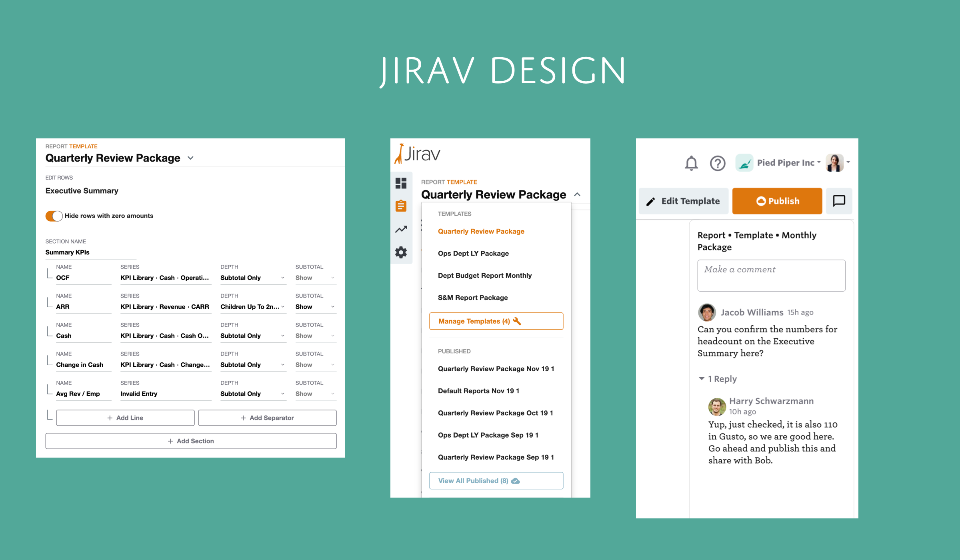Click Harry Schwarzmann name in reply
960x560 pixels.
pyautogui.click(x=771, y=401)
